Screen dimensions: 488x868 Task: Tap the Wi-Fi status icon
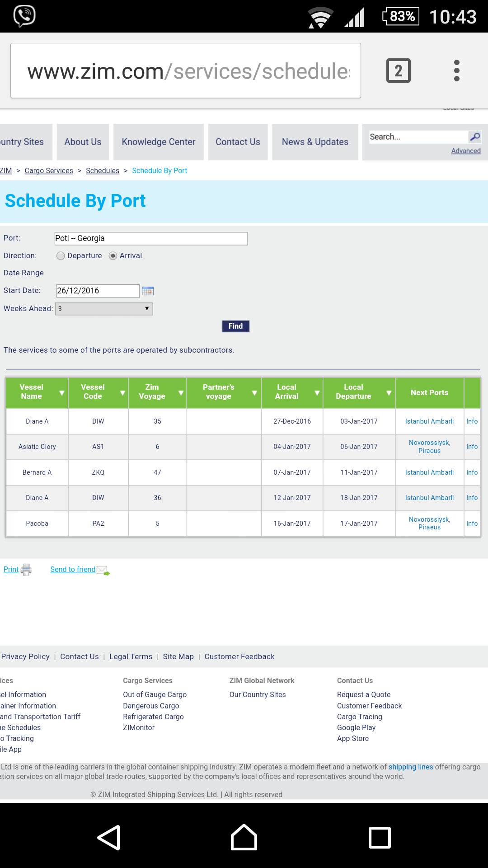pyautogui.click(x=320, y=18)
